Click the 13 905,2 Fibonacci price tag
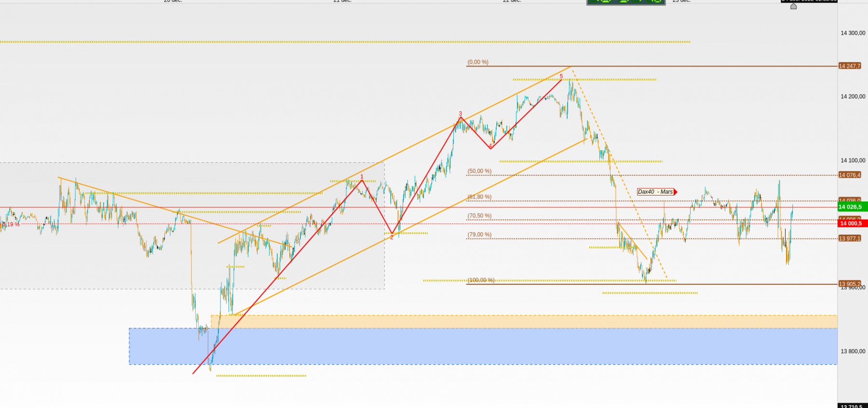The width and height of the screenshot is (868, 408). point(850,284)
